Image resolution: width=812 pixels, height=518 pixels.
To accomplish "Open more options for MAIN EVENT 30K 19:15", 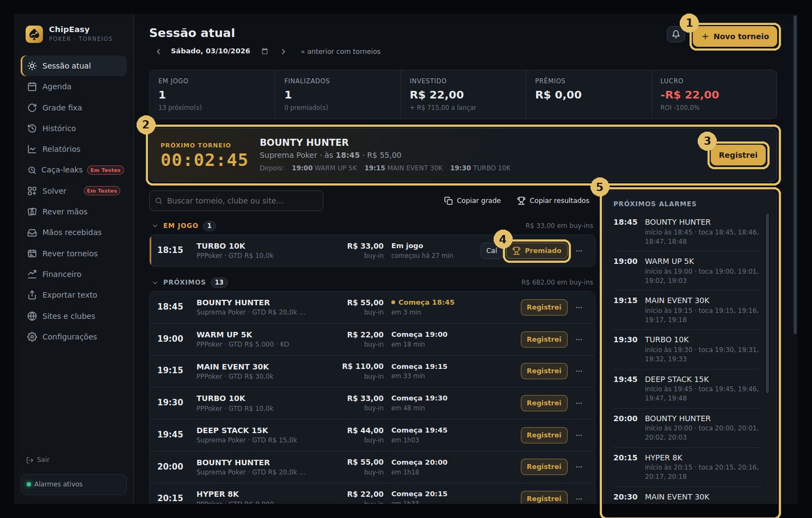I will pos(579,371).
